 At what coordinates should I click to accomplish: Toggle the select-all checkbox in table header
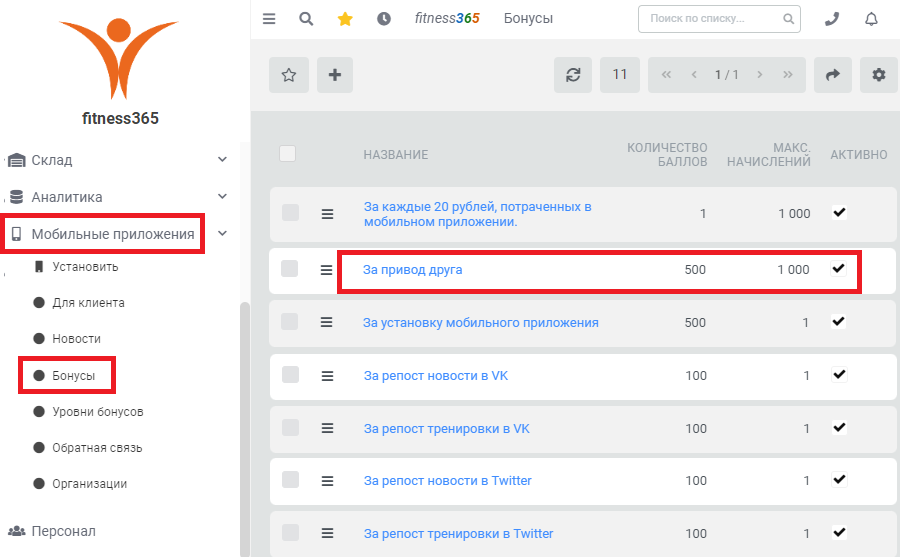288,154
